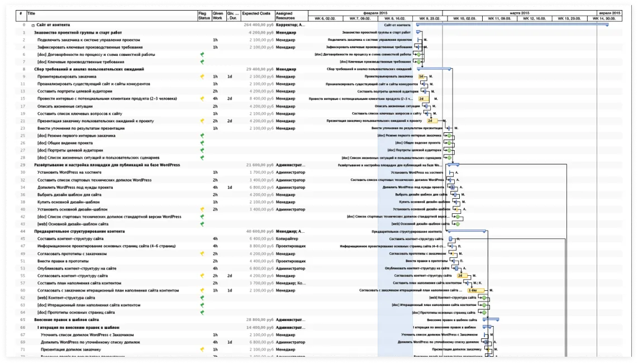Click green flag for [doc] Портреты целевой аудитории

(202, 150)
